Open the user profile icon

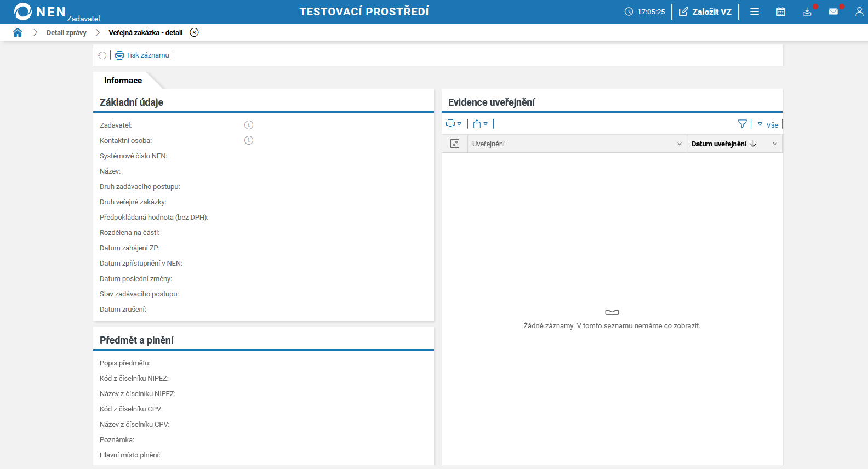[x=859, y=12]
